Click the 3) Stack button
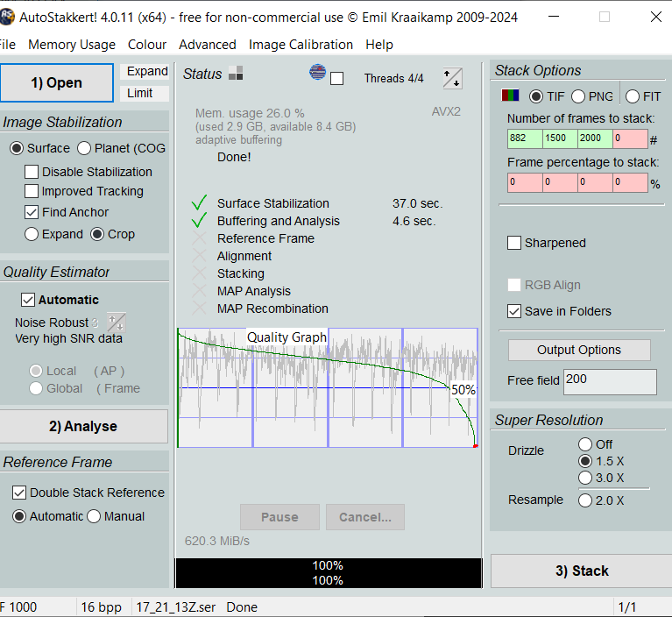This screenshot has width=672, height=617. click(x=582, y=571)
